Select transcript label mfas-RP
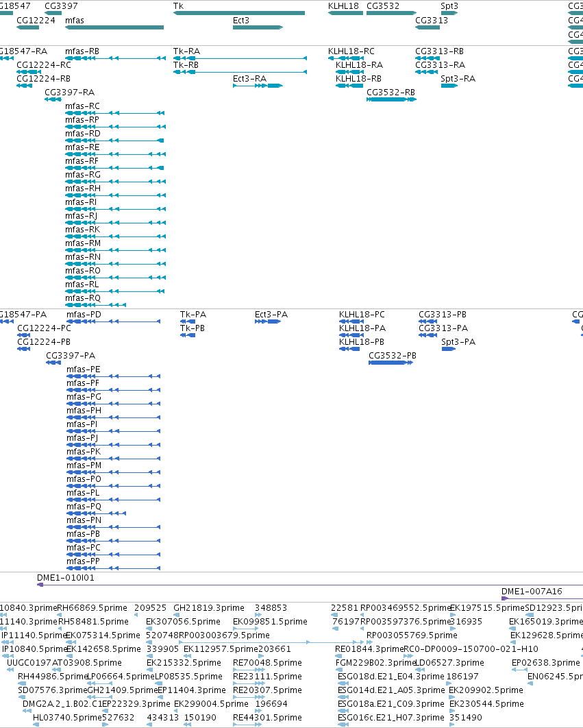Screen dimensions: 583x728 tap(82, 120)
